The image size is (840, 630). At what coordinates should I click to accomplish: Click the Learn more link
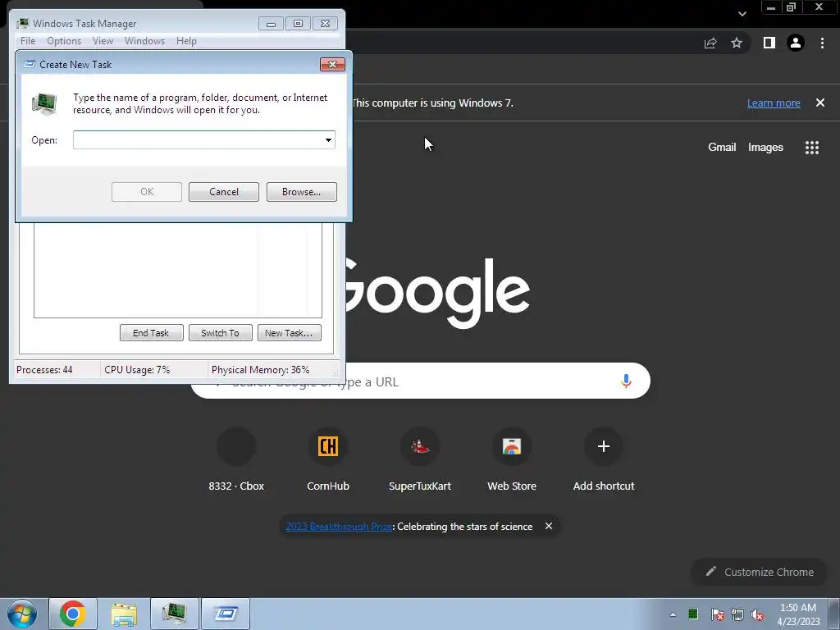pos(774,103)
